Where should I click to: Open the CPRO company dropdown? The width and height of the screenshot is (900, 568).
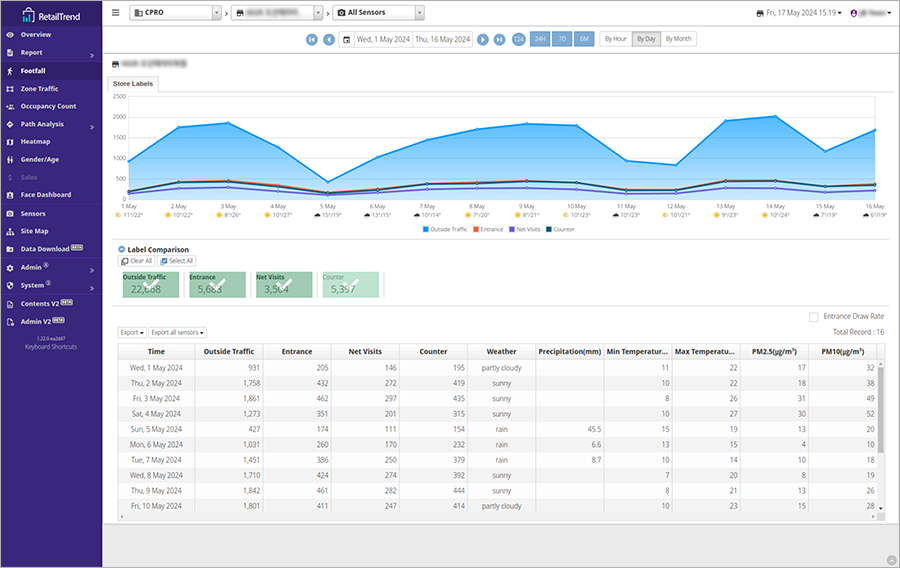click(175, 13)
